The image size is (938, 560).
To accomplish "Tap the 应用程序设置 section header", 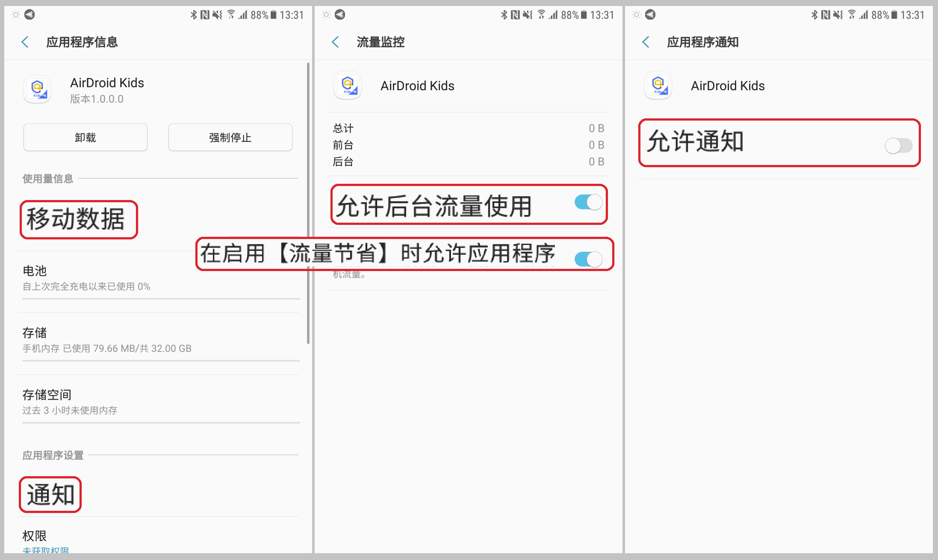I will click(x=53, y=455).
